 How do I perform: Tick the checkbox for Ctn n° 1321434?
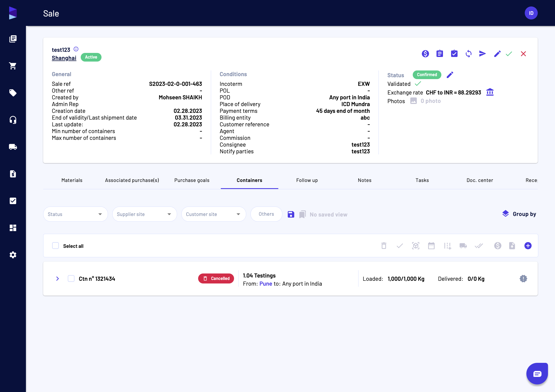pos(71,279)
